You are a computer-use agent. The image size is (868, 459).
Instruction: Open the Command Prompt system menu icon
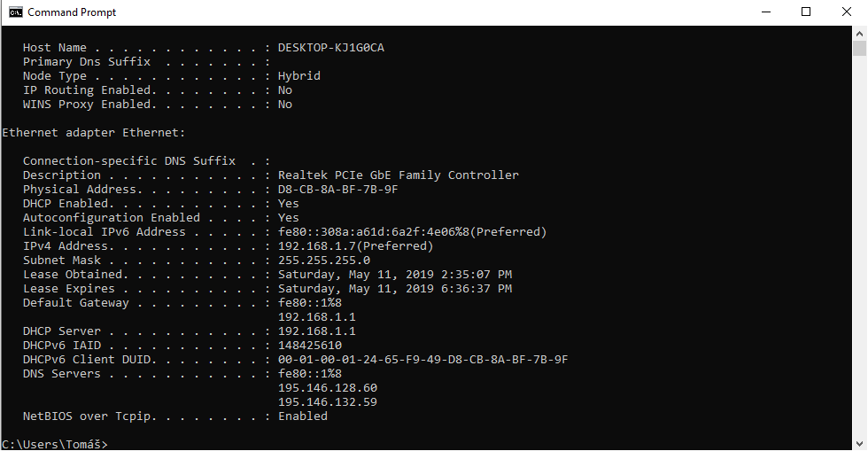[x=15, y=12]
